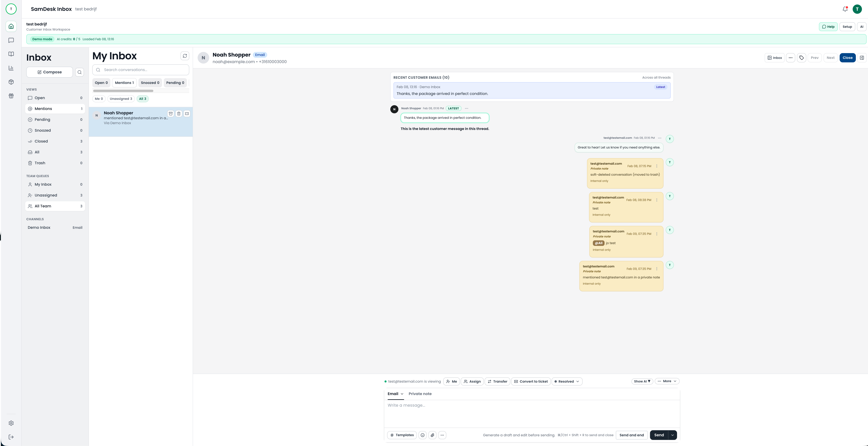Insert an emoji into the reply
868x446 pixels.
(x=423, y=435)
